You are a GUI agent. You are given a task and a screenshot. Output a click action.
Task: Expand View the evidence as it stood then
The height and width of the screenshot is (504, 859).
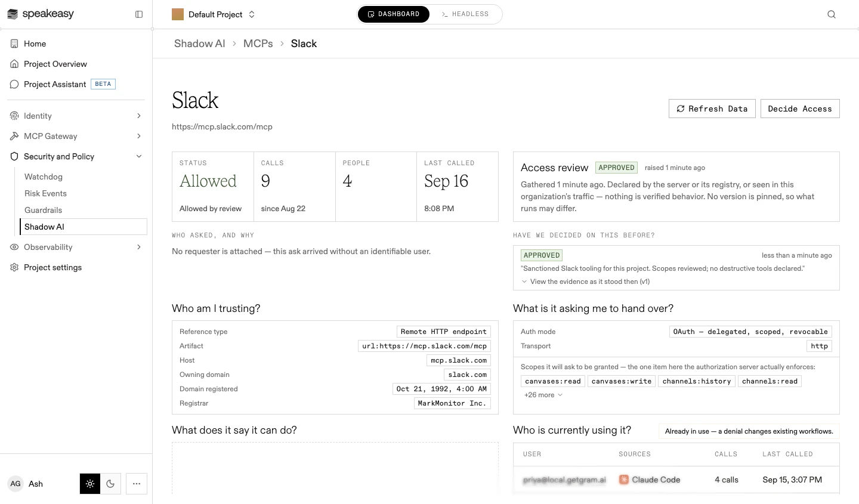point(585,282)
